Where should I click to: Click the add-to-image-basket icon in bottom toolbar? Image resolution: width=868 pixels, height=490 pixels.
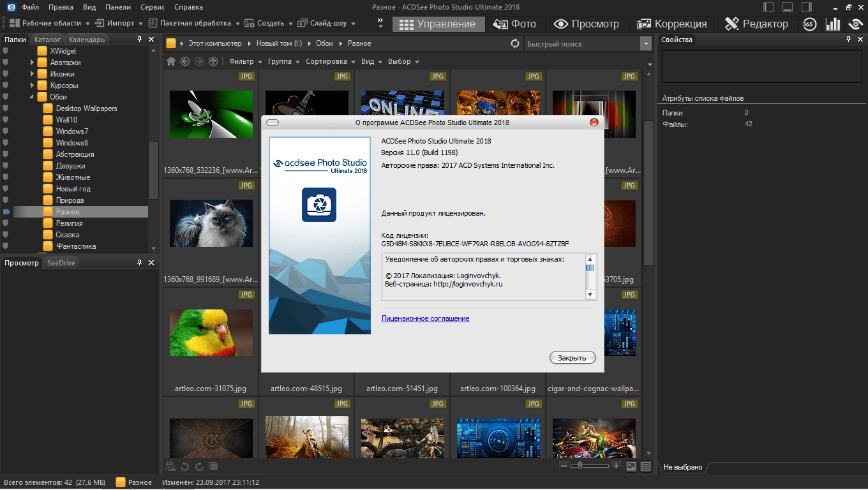click(x=171, y=466)
